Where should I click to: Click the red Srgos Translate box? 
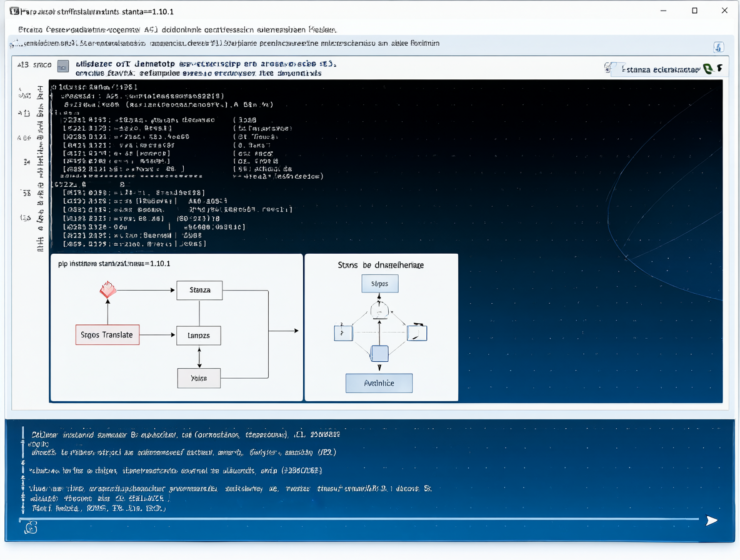click(107, 335)
